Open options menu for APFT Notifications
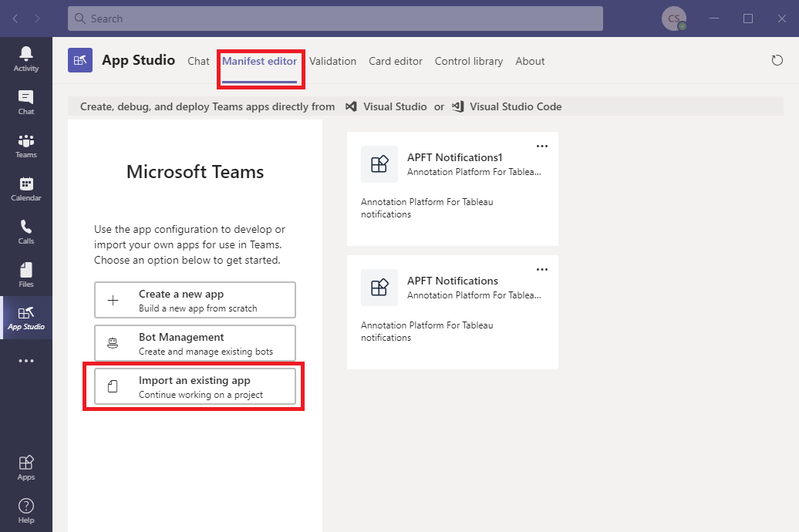 pyautogui.click(x=542, y=270)
